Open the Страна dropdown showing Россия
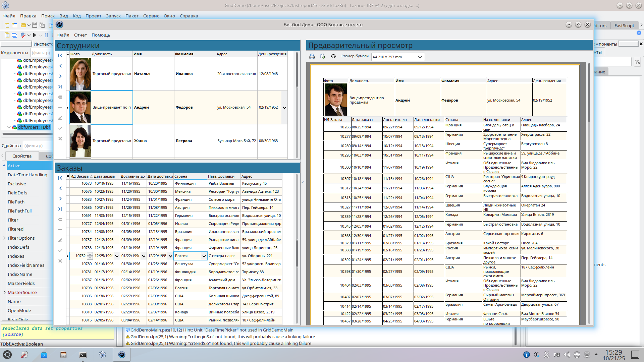The height and width of the screenshot is (362, 644). tap(204, 256)
